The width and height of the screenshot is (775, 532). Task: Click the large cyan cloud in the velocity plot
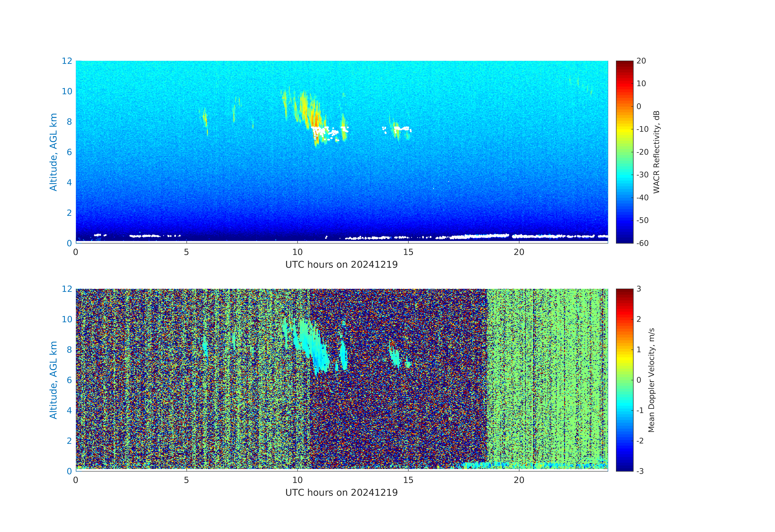313,347
